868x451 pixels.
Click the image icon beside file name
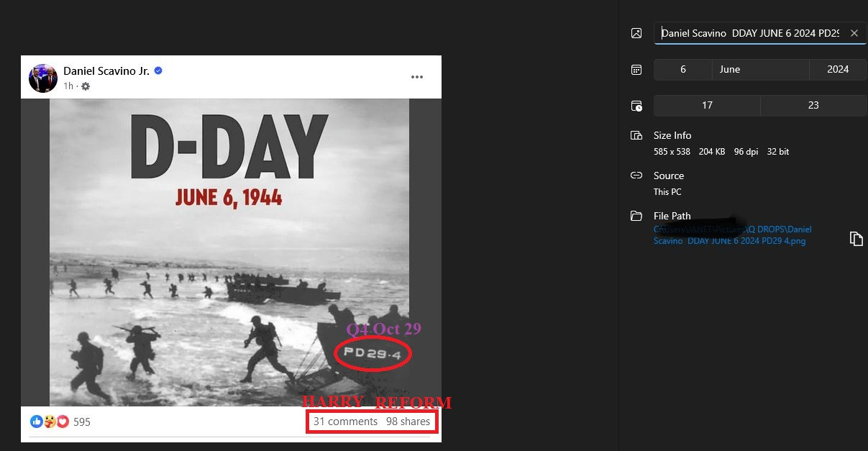click(636, 33)
